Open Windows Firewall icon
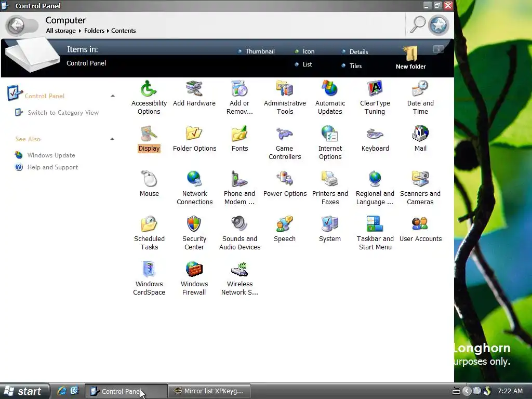 194,270
